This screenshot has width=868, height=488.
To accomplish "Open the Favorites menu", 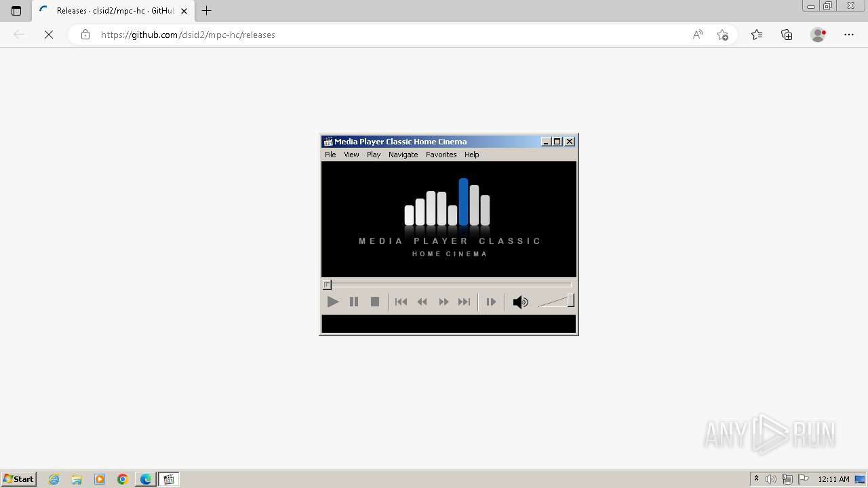I will pos(441,155).
